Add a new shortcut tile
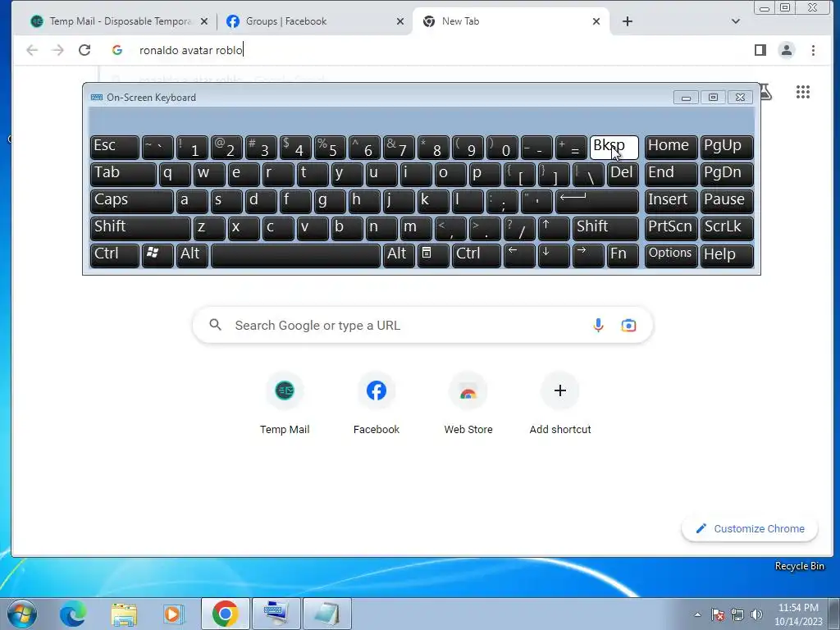 click(x=559, y=403)
